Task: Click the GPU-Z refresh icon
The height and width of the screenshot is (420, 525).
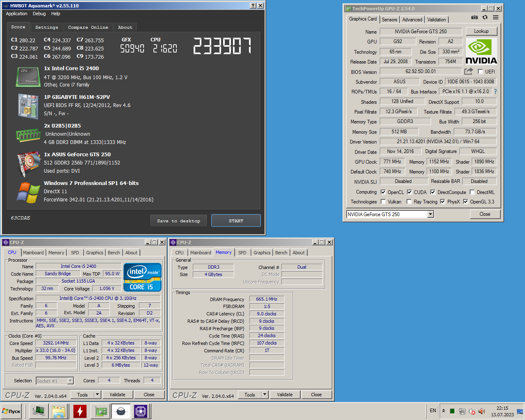Action: (485, 17)
